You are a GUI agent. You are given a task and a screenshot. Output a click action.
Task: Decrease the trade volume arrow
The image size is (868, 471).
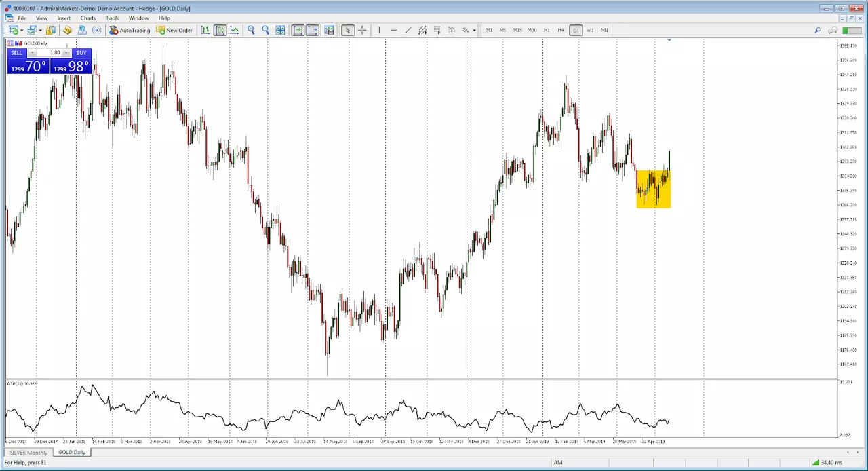[32, 53]
